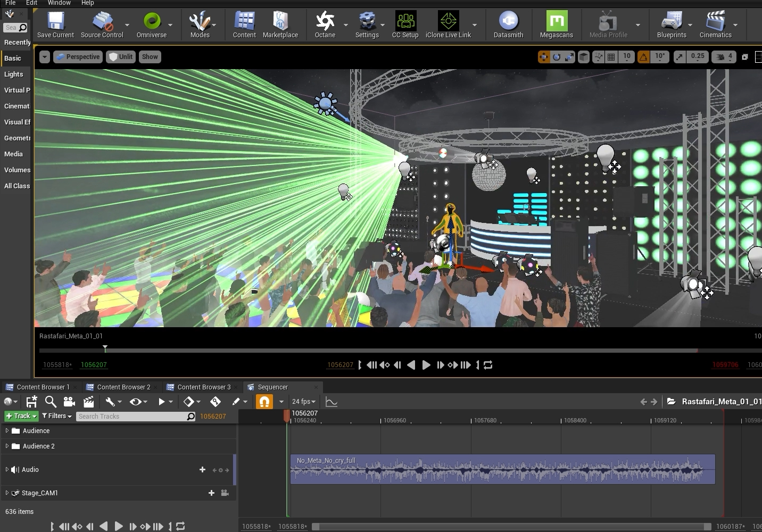Screen dimensions: 762x532
Task: Expand the Audience 2 folder track
Action: [7, 446]
